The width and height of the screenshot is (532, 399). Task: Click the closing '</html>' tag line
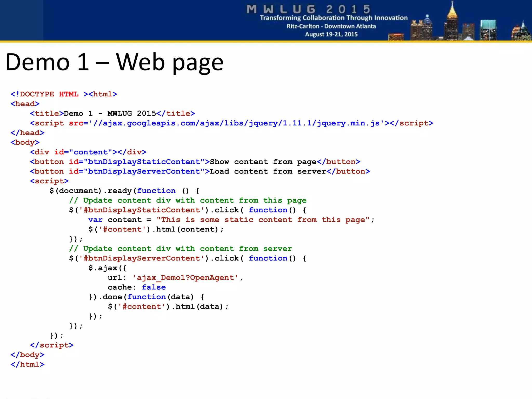[x=27, y=364]
